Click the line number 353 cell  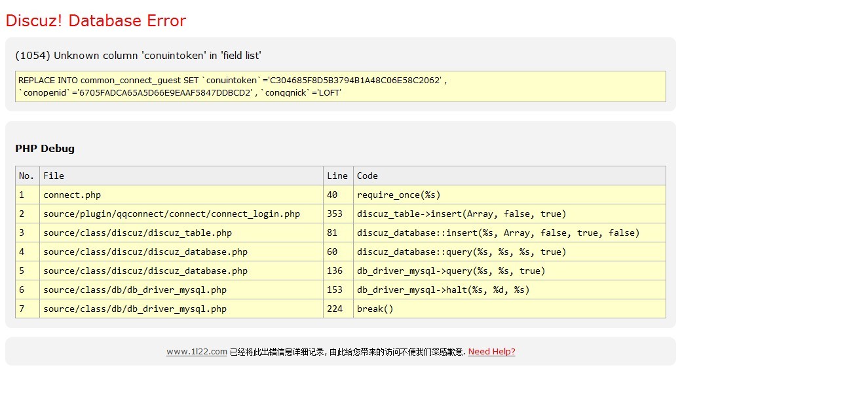335,214
